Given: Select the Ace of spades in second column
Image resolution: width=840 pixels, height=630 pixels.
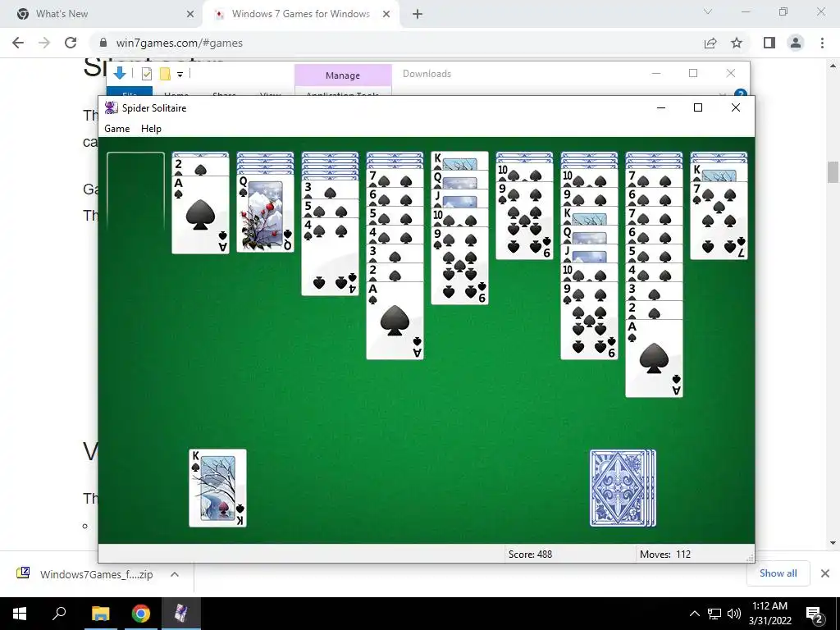Looking at the screenshot, I should pyautogui.click(x=200, y=214).
